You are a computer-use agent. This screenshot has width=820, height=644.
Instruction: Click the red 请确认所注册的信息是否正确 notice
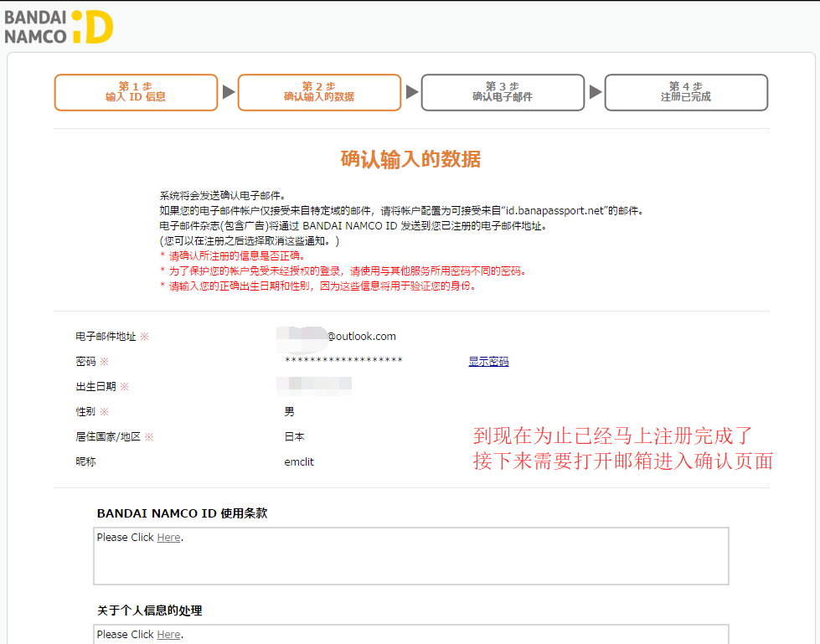(x=233, y=255)
